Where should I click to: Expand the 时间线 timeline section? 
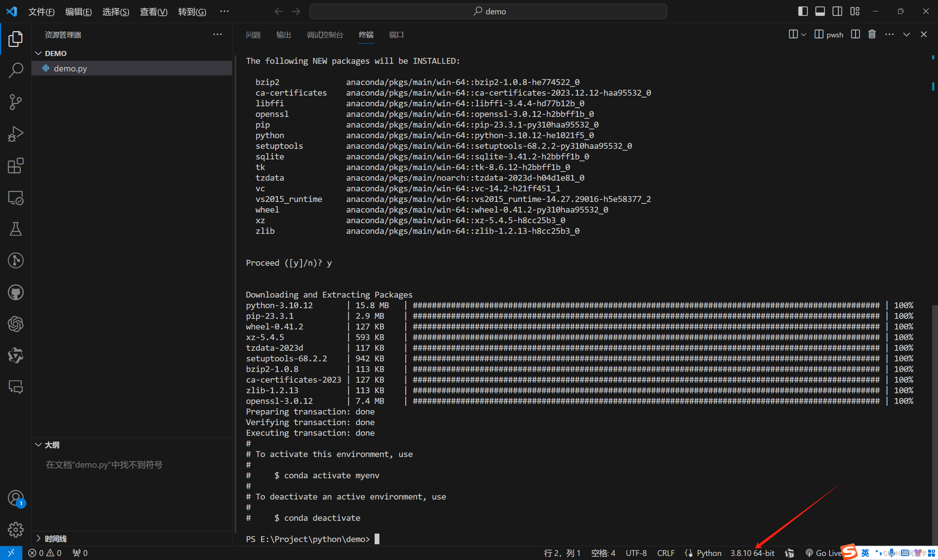38,538
